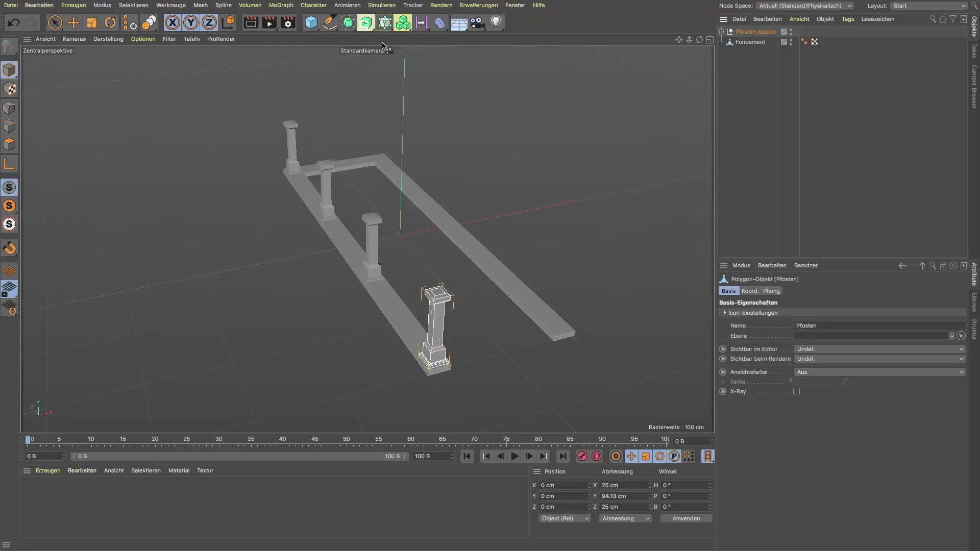
Task: Click the Anwenden button
Action: coord(686,518)
